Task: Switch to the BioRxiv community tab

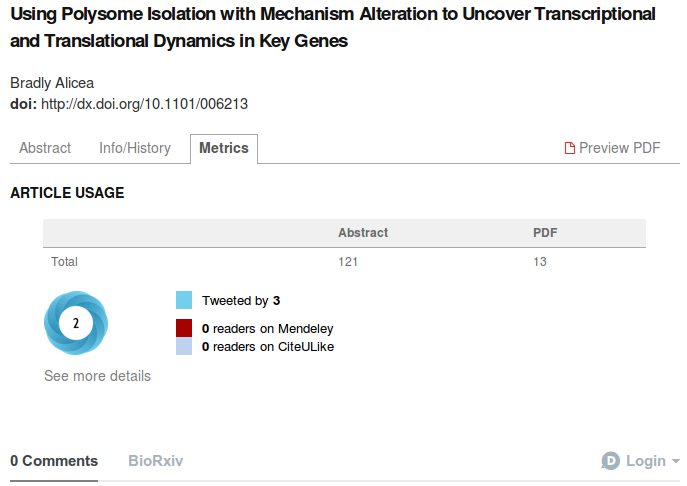Action: pyautogui.click(x=156, y=461)
